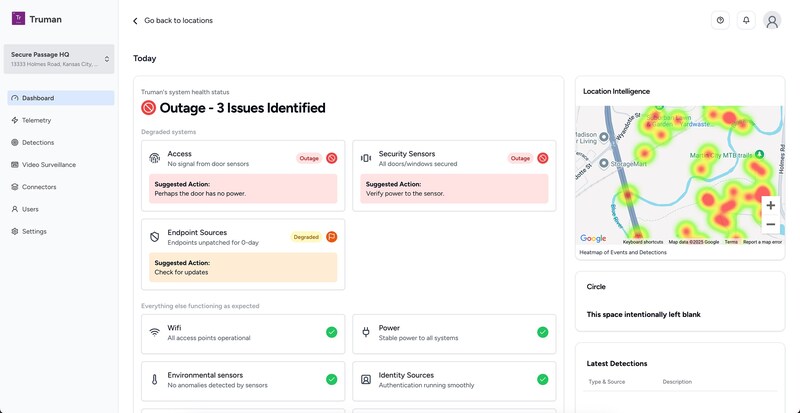This screenshot has height=413, width=800.
Task: Click the Access outage status icon
Action: 332,158
